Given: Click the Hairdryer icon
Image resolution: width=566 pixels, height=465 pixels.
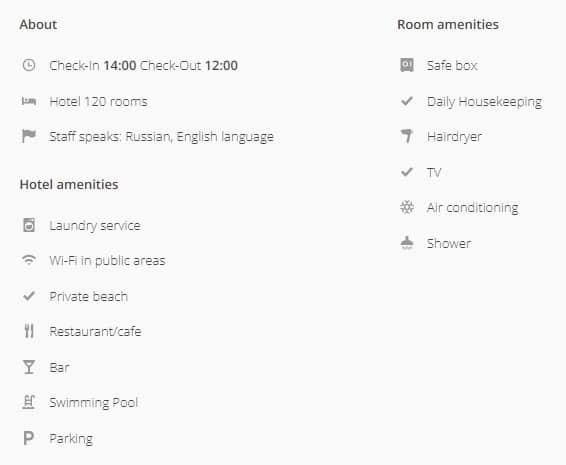Looking at the screenshot, I should 407,136.
